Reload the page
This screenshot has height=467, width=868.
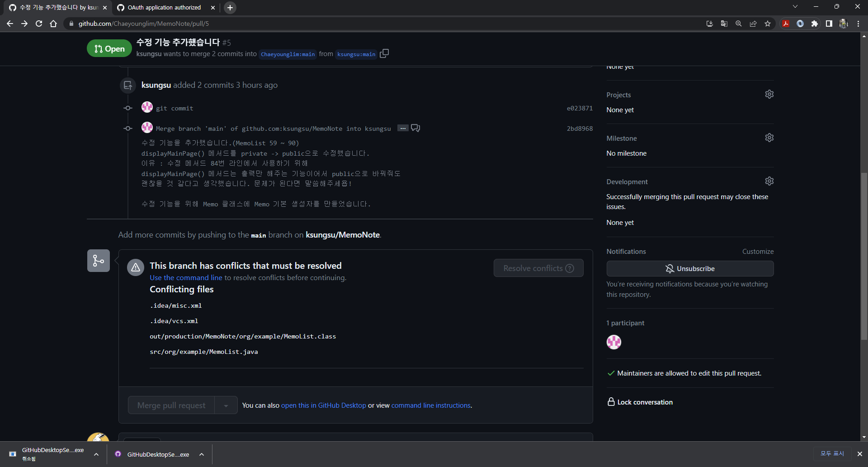tap(39, 24)
